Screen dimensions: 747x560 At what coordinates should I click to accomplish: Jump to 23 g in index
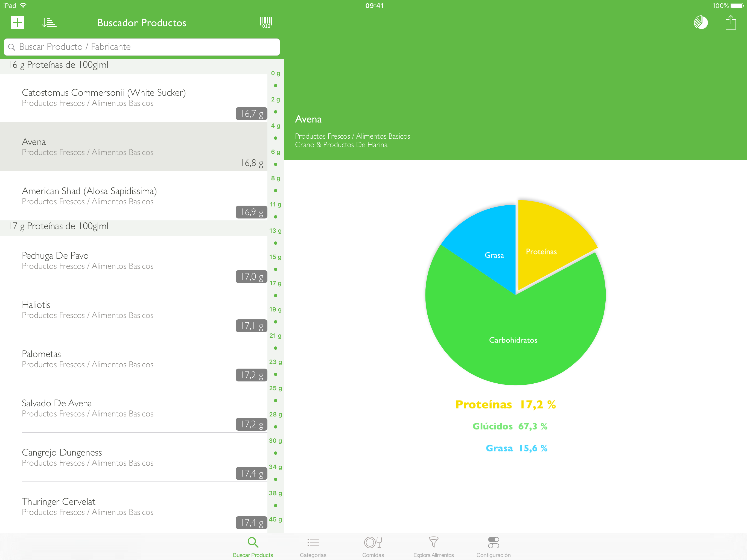(x=276, y=362)
